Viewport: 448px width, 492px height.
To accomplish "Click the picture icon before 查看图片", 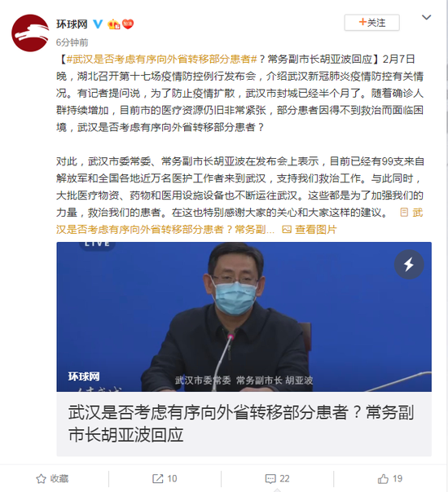I will coord(287,230).
